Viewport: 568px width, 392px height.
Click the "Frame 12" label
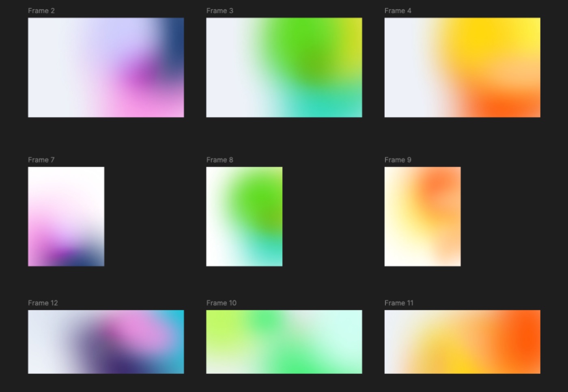(43, 303)
